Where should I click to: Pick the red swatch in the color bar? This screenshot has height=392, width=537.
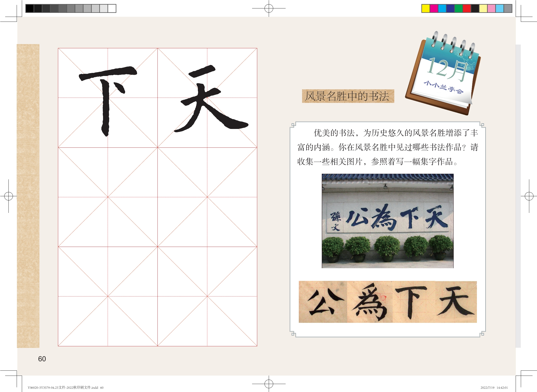pyautogui.click(x=467, y=8)
